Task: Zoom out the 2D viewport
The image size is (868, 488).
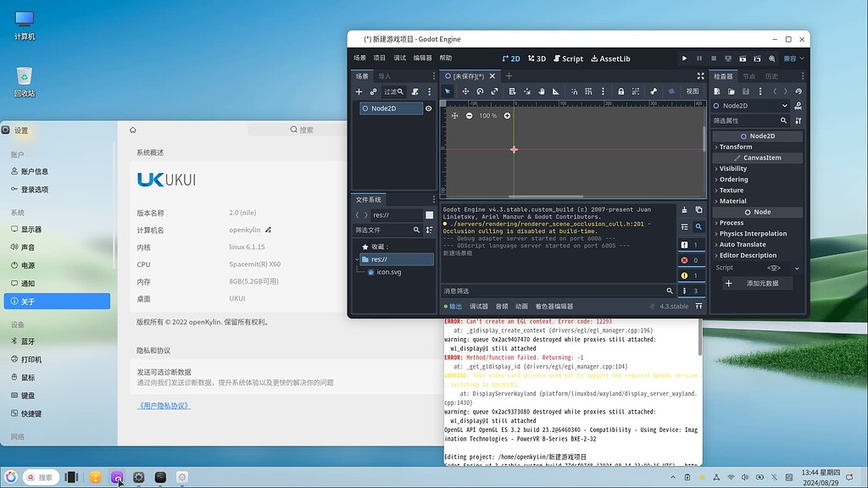Action: coord(470,115)
